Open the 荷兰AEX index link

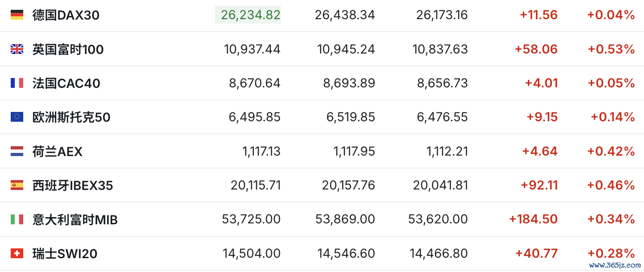tap(58, 152)
